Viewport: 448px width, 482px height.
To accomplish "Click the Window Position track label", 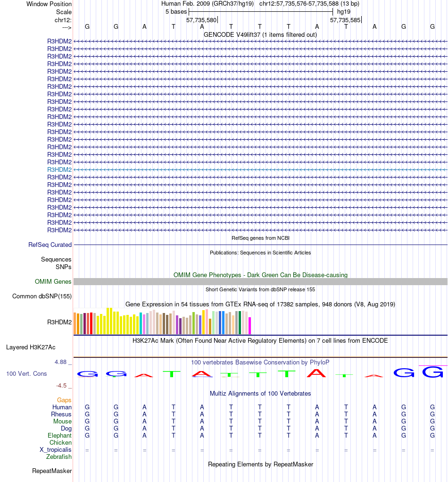I will tap(49, 4).
